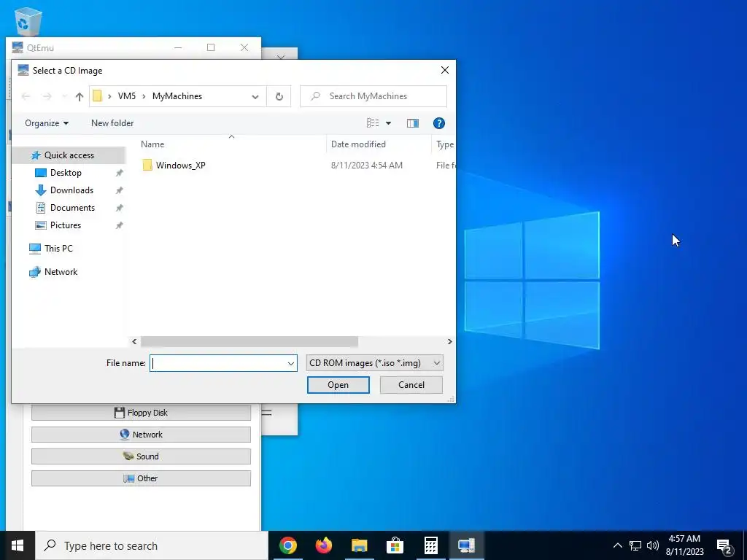Viewport: 747px width, 560px height.
Task: Cancel the Select a CD Image dialog
Action: click(411, 385)
